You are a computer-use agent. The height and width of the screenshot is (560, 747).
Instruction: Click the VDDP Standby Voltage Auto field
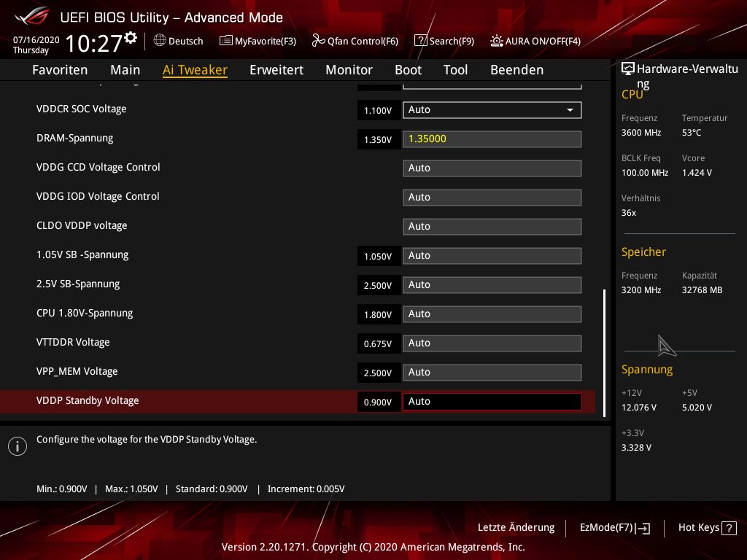(492, 402)
